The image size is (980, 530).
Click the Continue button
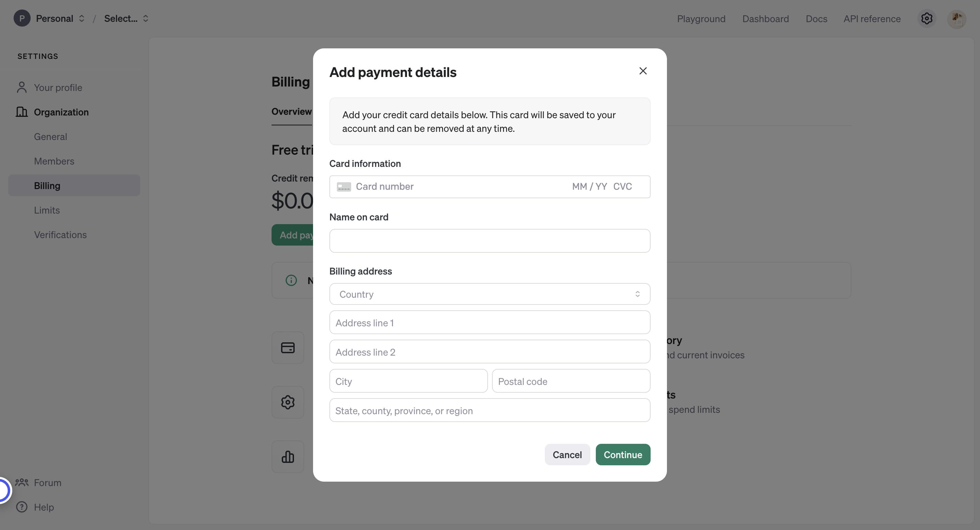click(623, 455)
